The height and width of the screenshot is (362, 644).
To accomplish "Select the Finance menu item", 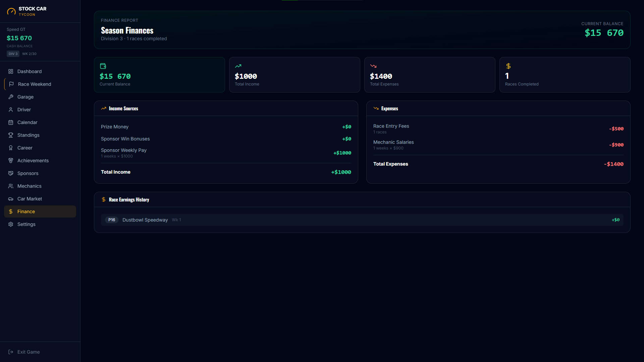I will click(x=40, y=212).
